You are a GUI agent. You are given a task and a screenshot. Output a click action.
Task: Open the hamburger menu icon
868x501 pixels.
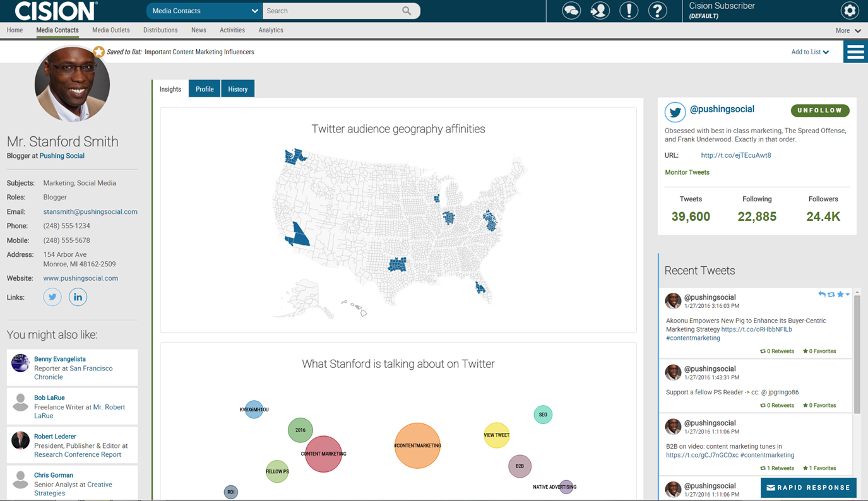click(855, 52)
